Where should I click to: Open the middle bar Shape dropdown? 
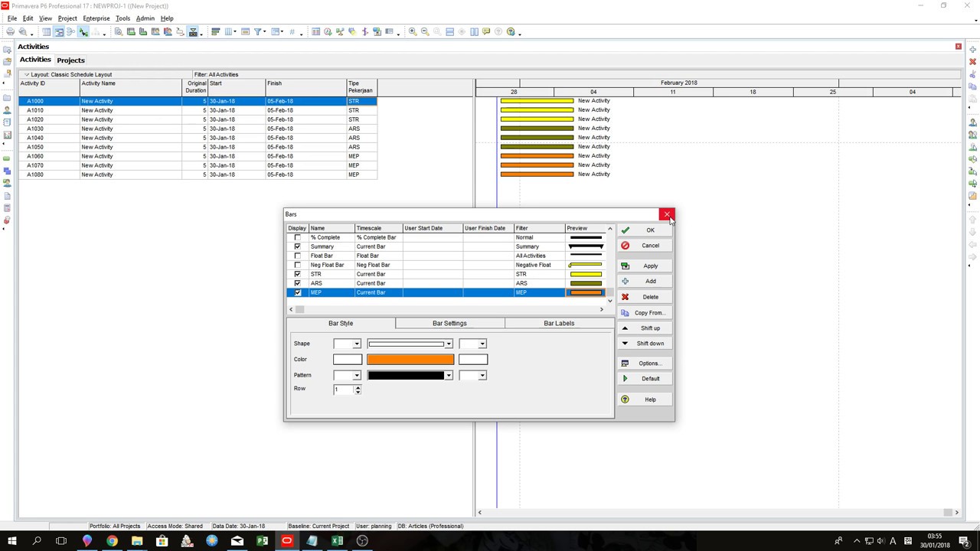tap(449, 344)
